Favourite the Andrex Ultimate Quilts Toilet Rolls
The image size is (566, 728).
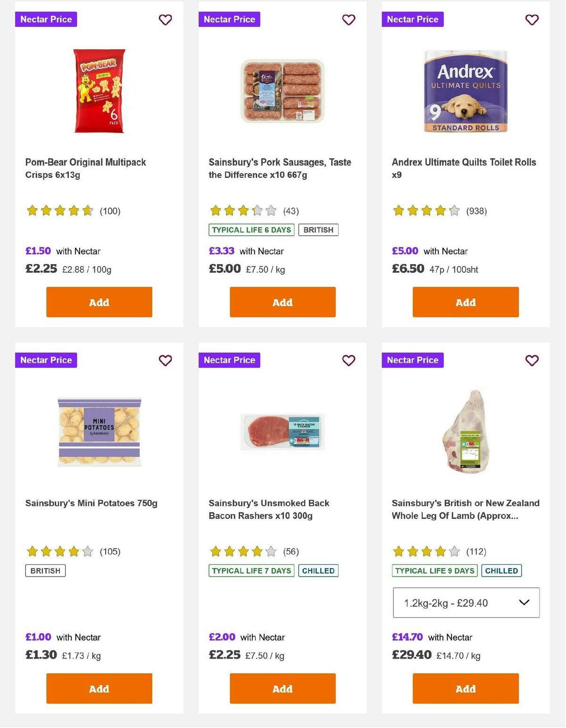[x=532, y=20]
